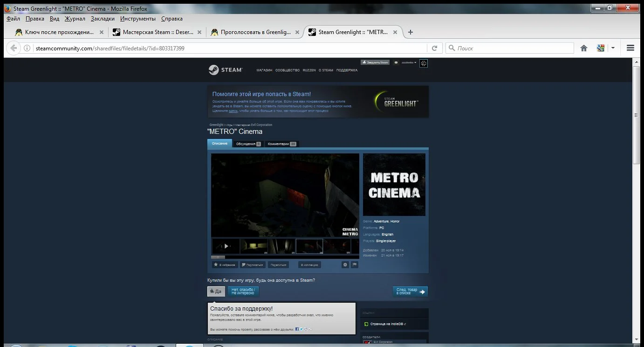
Task: Open the Инструменты menu
Action: (x=138, y=19)
